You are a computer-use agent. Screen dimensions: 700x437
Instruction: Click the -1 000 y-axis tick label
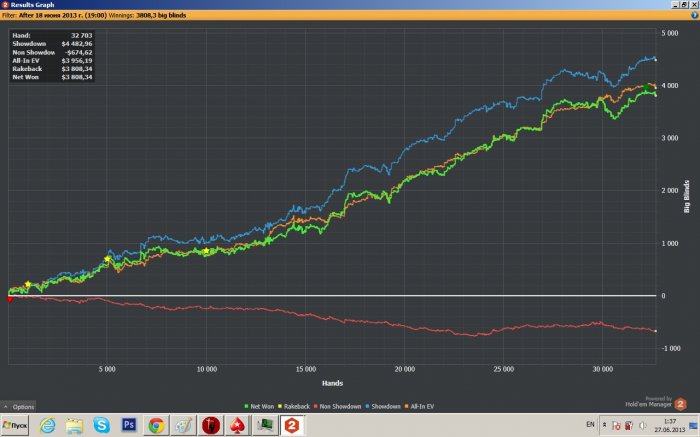669,348
